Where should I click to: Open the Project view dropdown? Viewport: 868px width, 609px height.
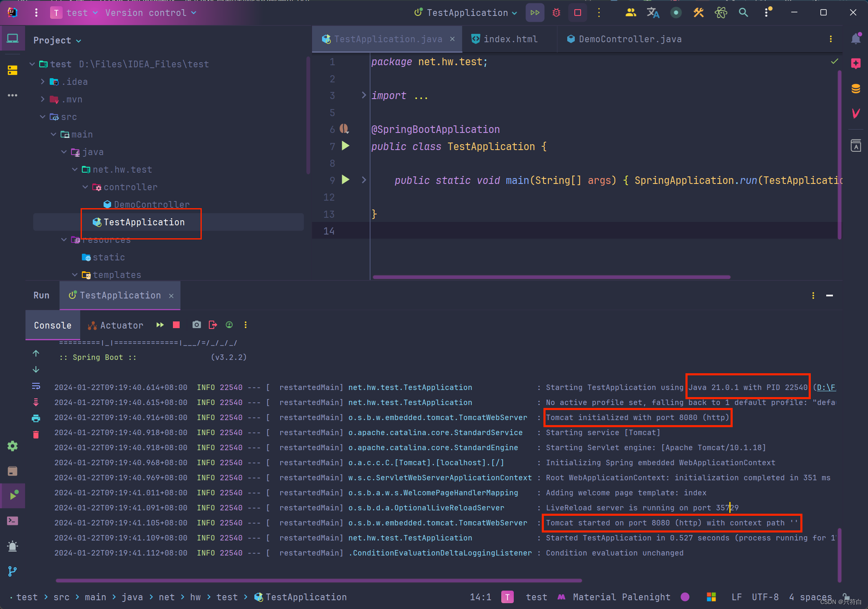pos(57,41)
